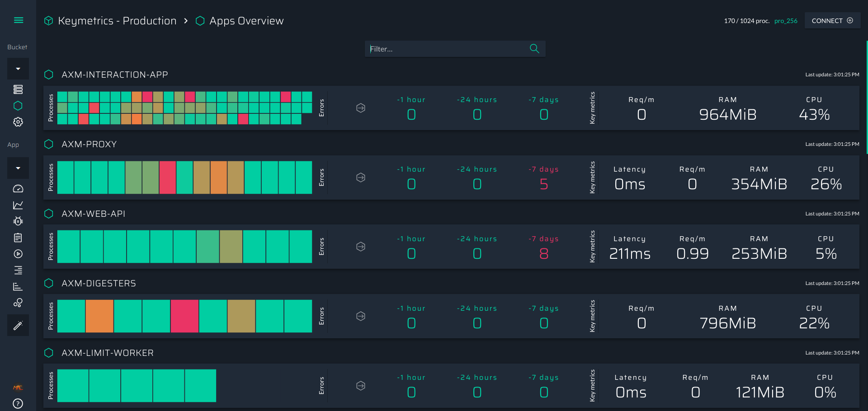Select the Bucket apps hexagon icon
Image resolution: width=868 pixels, height=411 pixels.
[18, 106]
